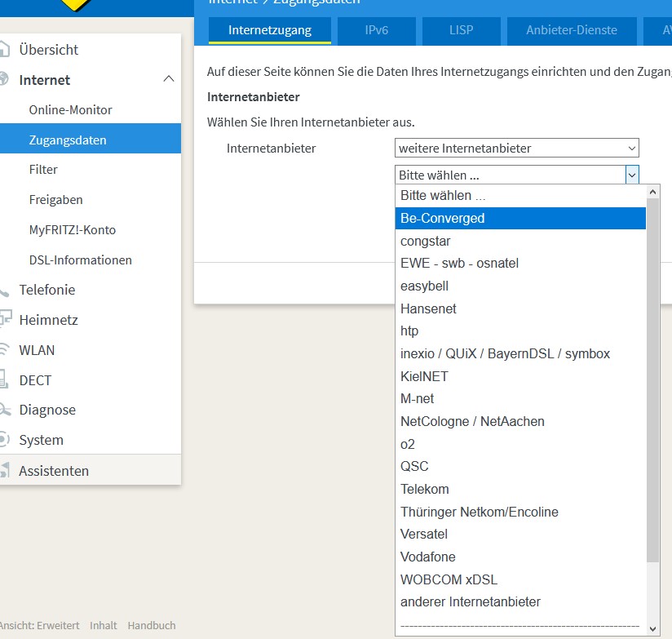Select Vodafone from provider list
This screenshot has height=639, width=672.
click(x=520, y=557)
